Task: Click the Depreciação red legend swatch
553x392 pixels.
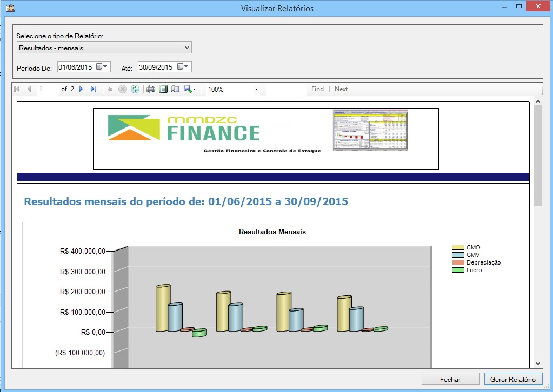Action: coord(458,262)
